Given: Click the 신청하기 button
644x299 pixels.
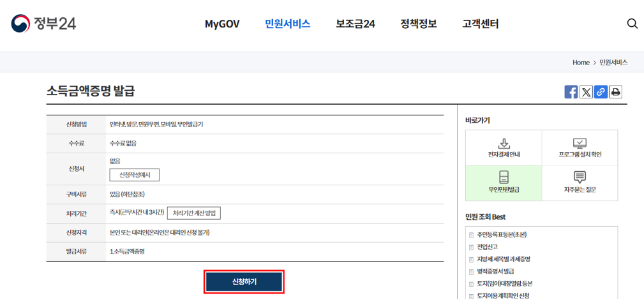Looking at the screenshot, I should 244,282.
